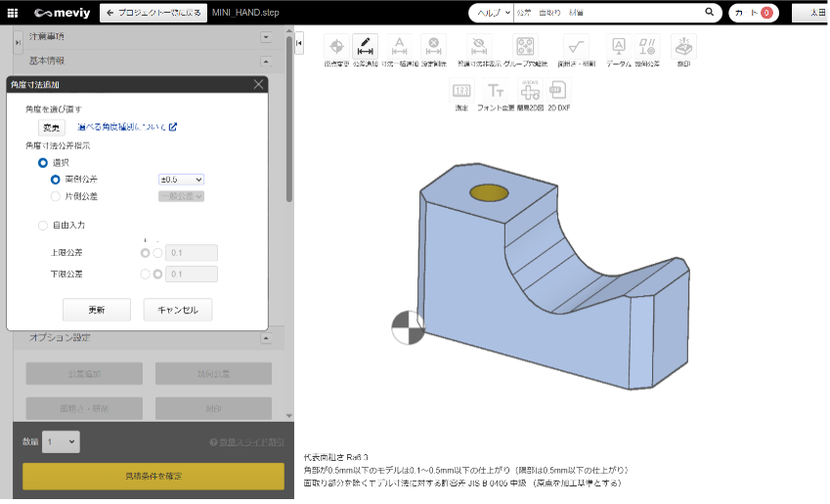Click the dimension delete icon with X mark

tap(433, 47)
